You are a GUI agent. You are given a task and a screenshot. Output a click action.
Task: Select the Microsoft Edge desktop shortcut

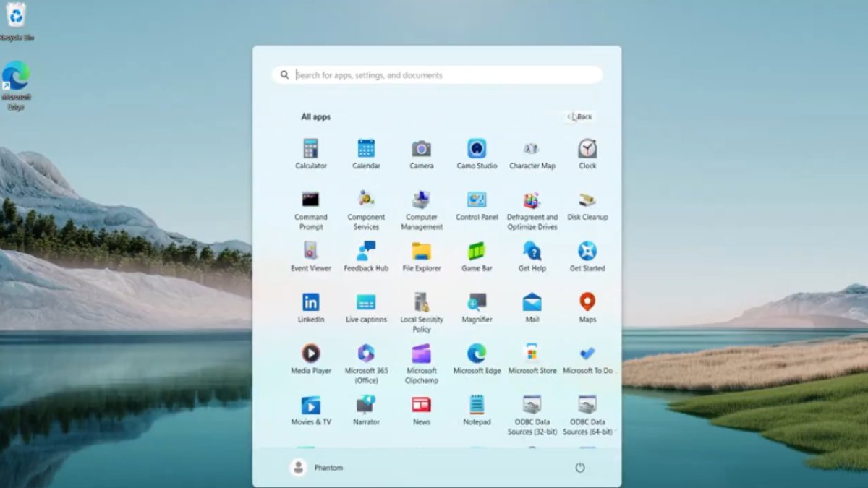(16, 86)
